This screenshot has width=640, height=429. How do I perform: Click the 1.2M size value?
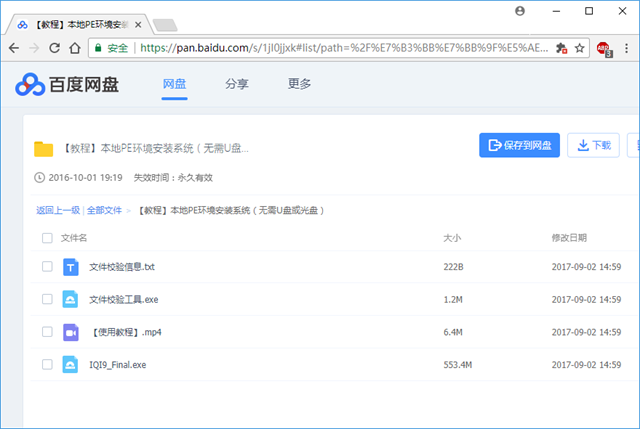tap(453, 300)
